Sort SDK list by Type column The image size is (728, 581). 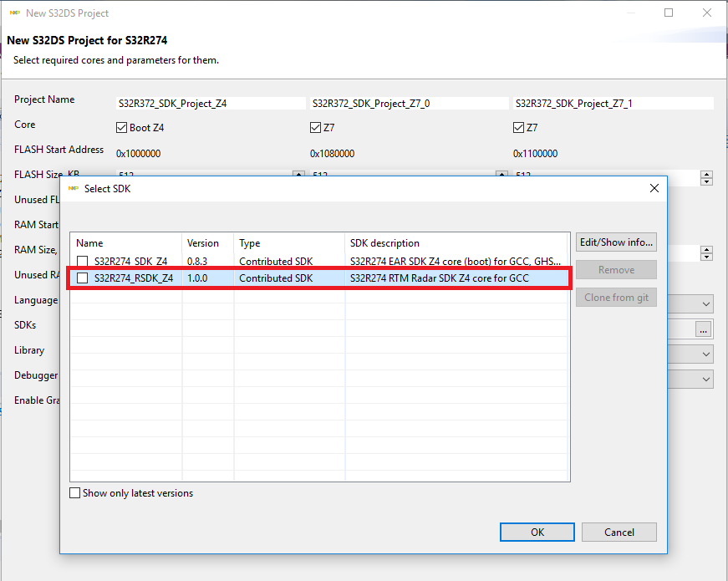250,243
